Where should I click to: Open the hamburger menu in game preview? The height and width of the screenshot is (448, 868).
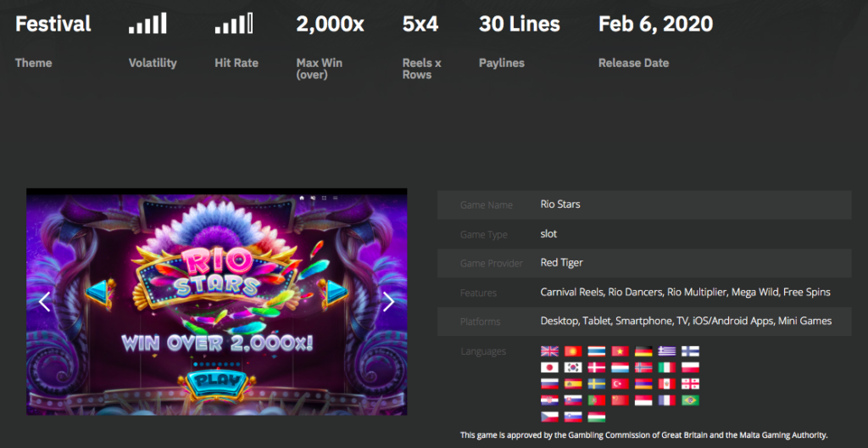(x=336, y=198)
